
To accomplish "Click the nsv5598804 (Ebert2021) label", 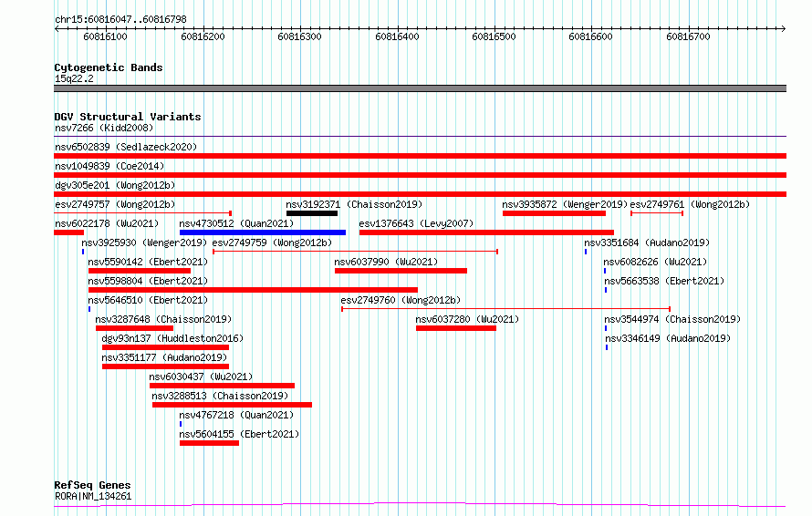I will [148, 281].
